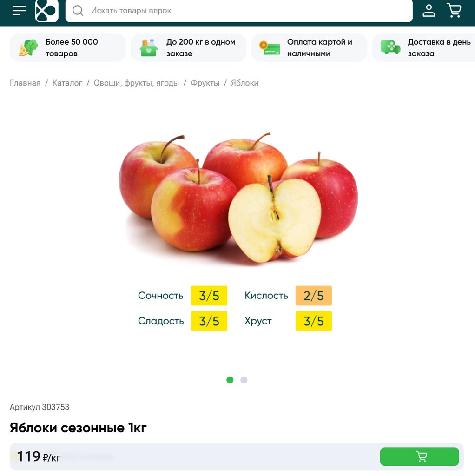This screenshot has height=476, width=475.
Task: Open 'Каталог' breadcrumb link
Action: [67, 83]
